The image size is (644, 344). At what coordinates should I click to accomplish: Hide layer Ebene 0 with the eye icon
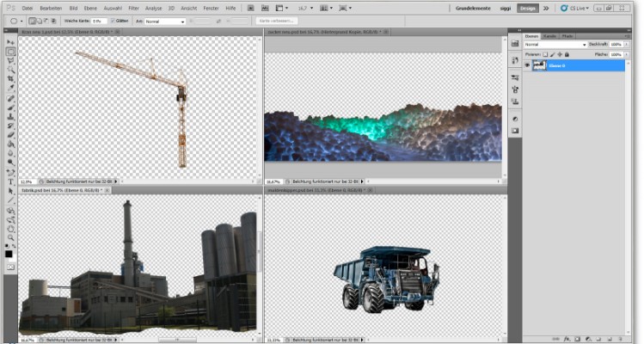point(527,64)
